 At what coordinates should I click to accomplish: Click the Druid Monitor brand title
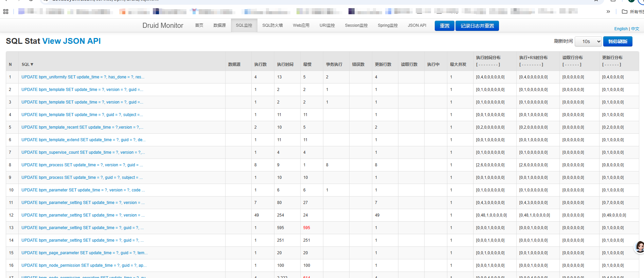click(163, 25)
